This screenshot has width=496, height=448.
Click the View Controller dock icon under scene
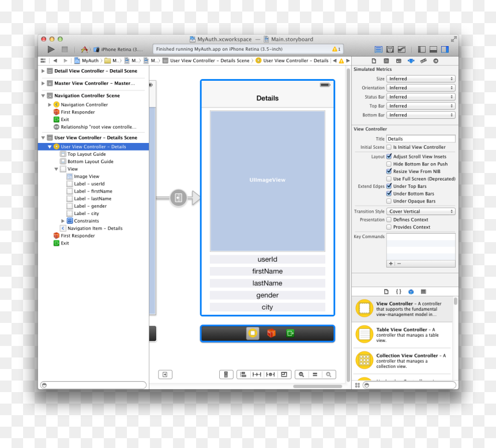pos(253,333)
